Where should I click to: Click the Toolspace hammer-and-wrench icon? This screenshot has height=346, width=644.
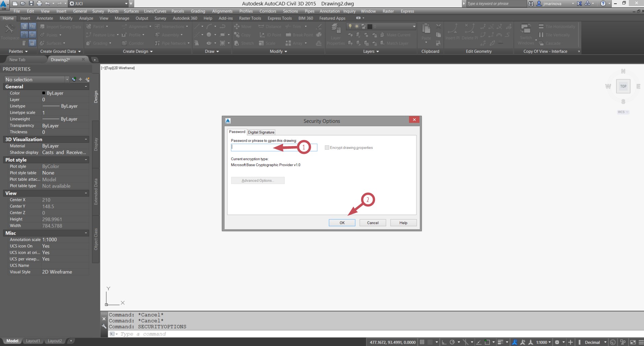(x=9, y=29)
